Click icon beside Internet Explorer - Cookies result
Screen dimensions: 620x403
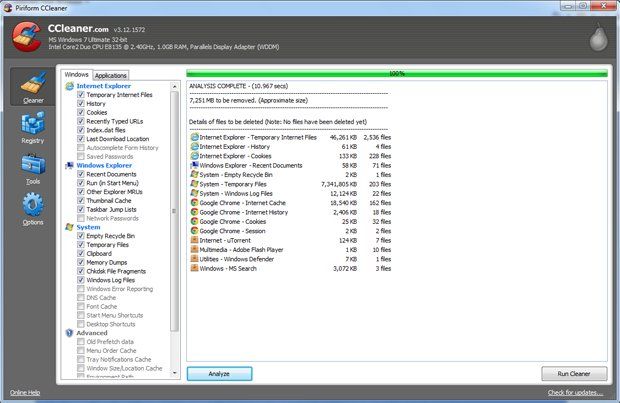tap(194, 156)
